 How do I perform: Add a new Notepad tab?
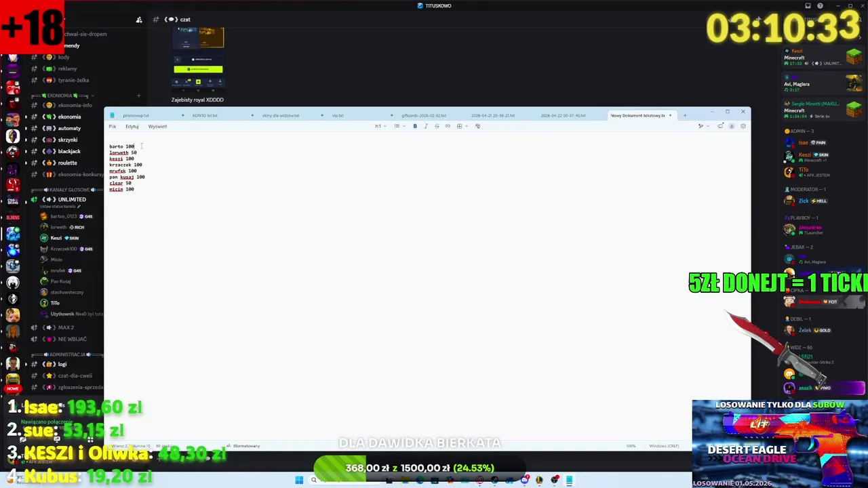[x=684, y=115]
